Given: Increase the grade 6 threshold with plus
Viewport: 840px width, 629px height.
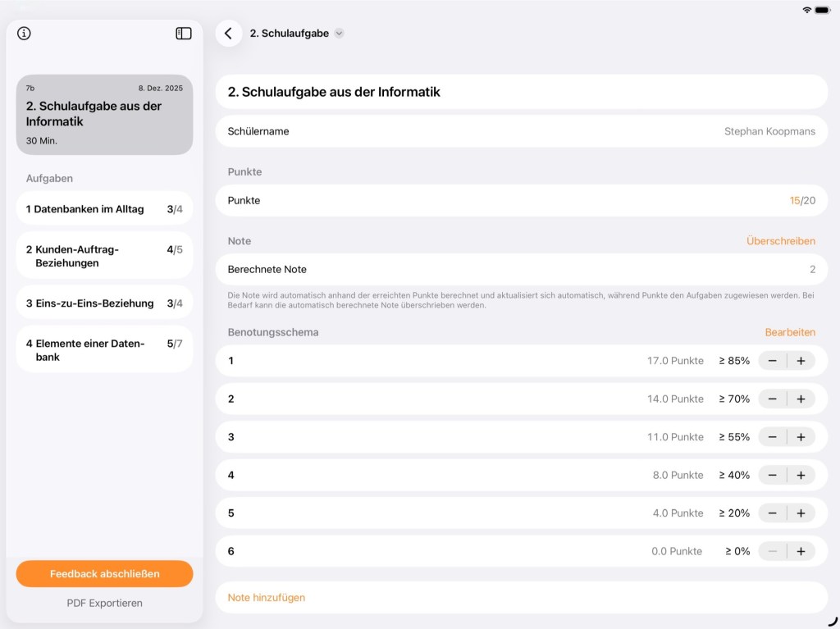Looking at the screenshot, I should (x=801, y=551).
